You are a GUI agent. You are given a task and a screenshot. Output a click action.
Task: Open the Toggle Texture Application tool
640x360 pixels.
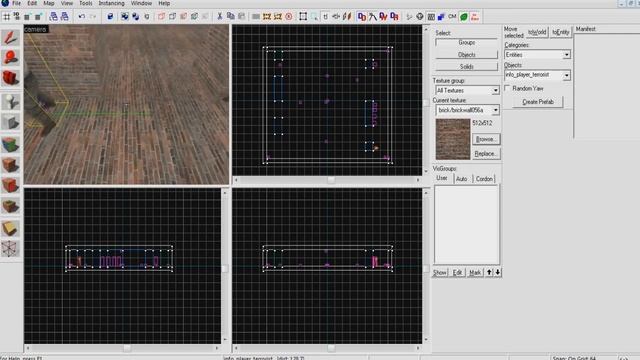pos(11,144)
